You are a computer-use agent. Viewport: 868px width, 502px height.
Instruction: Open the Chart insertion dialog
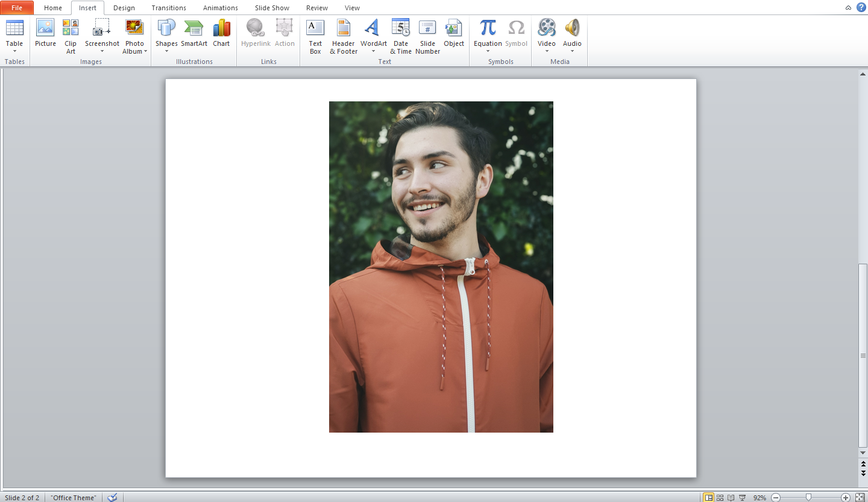[x=221, y=34]
